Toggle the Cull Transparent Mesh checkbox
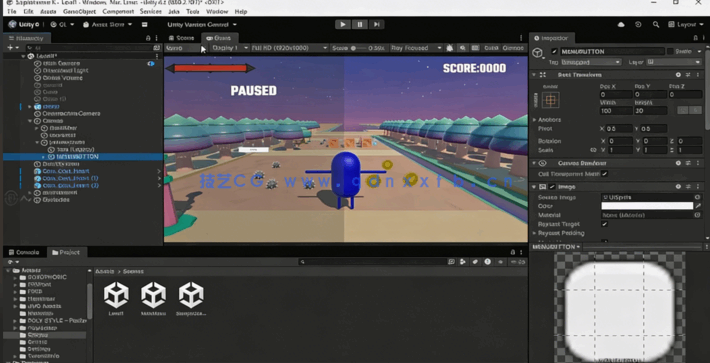Image resolution: width=710 pixels, height=363 pixels. [x=604, y=174]
